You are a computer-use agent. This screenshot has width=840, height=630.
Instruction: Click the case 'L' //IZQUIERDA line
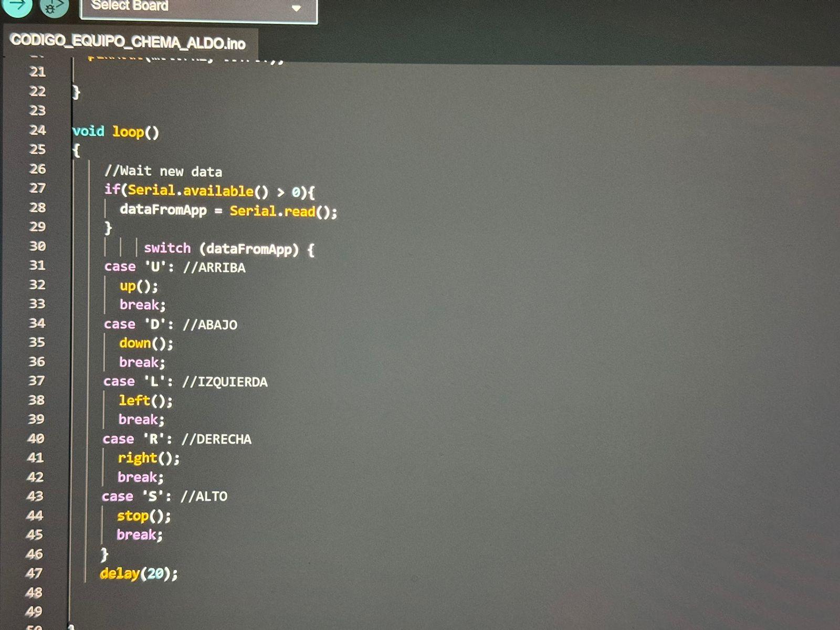tap(185, 382)
